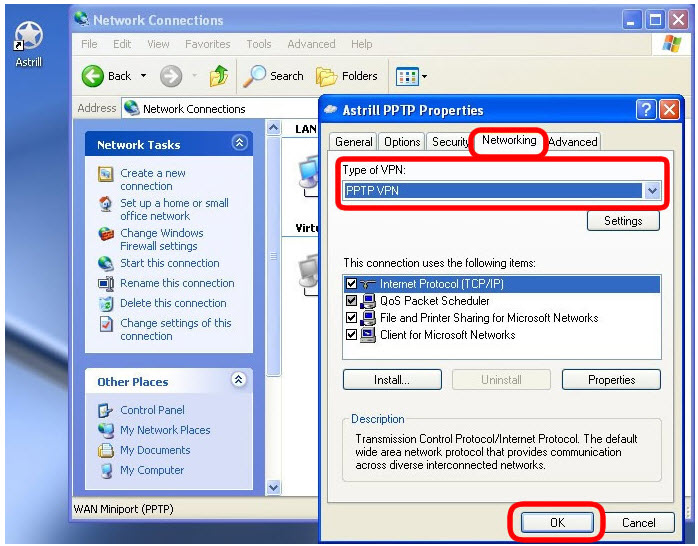
Task: Uncheck File and Printer Sharing checkbox
Action: click(351, 317)
